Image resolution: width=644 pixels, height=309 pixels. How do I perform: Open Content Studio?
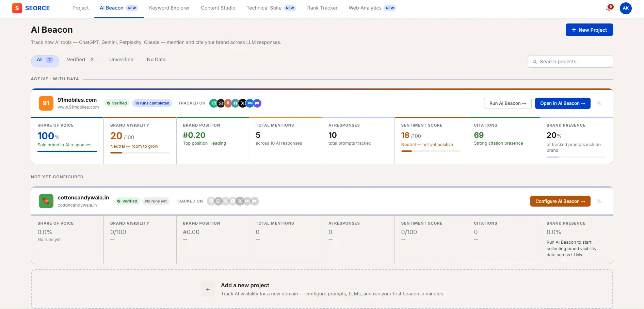tap(218, 8)
